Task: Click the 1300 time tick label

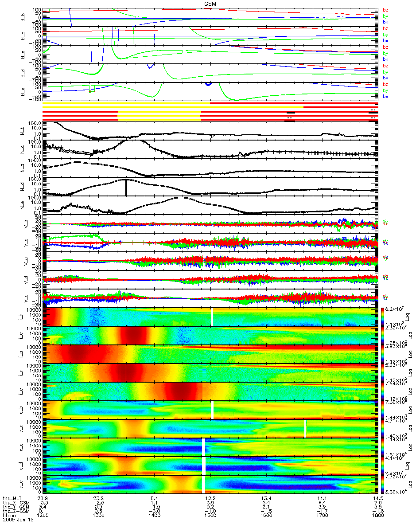Action: pyautogui.click(x=98, y=516)
